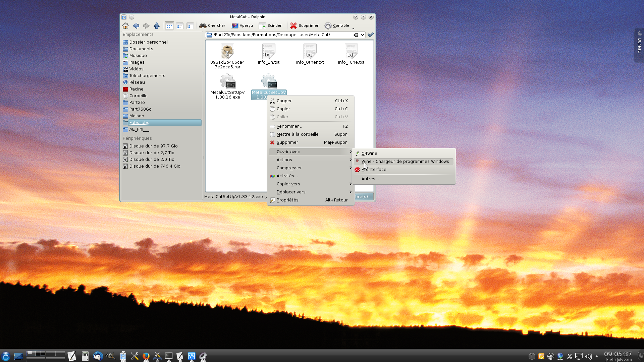Select Propriétés in the context menu
The height and width of the screenshot is (362, 644).
point(287,200)
